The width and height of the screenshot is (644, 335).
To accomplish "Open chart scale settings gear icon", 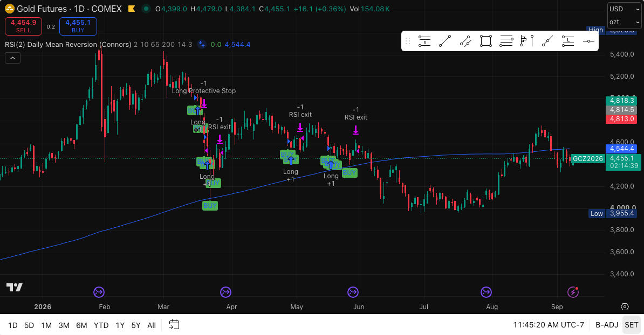I will (x=625, y=306).
